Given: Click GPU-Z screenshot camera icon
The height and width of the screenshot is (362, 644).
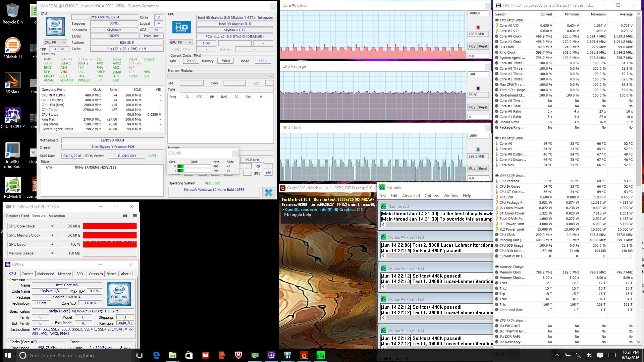Looking at the screenshot, I should 125,216.
